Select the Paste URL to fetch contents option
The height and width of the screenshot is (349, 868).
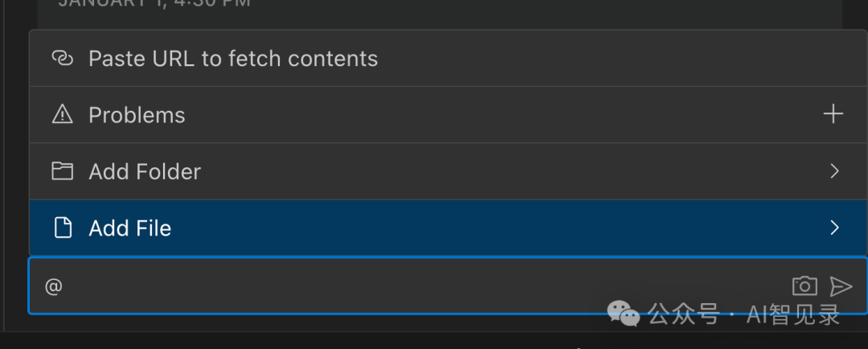click(448, 58)
